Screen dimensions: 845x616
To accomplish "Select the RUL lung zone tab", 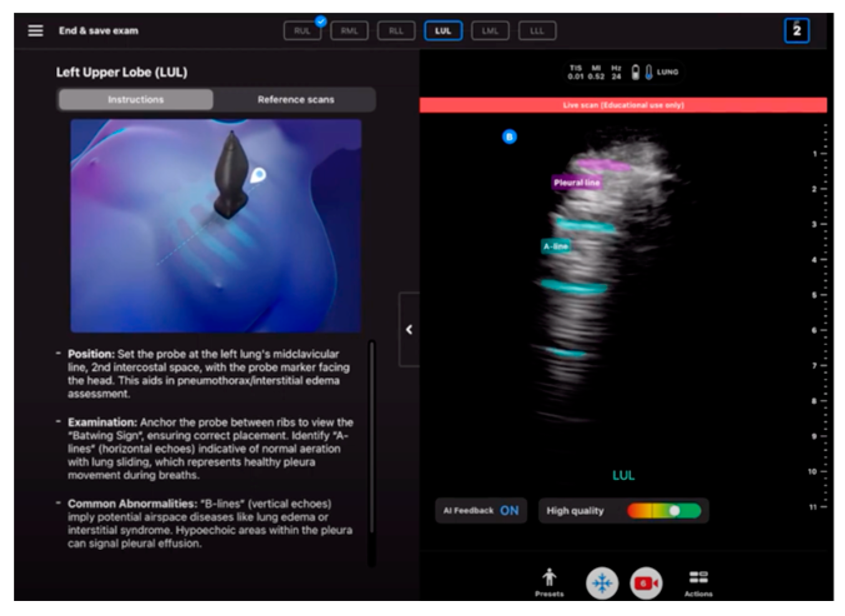I will 302,31.
